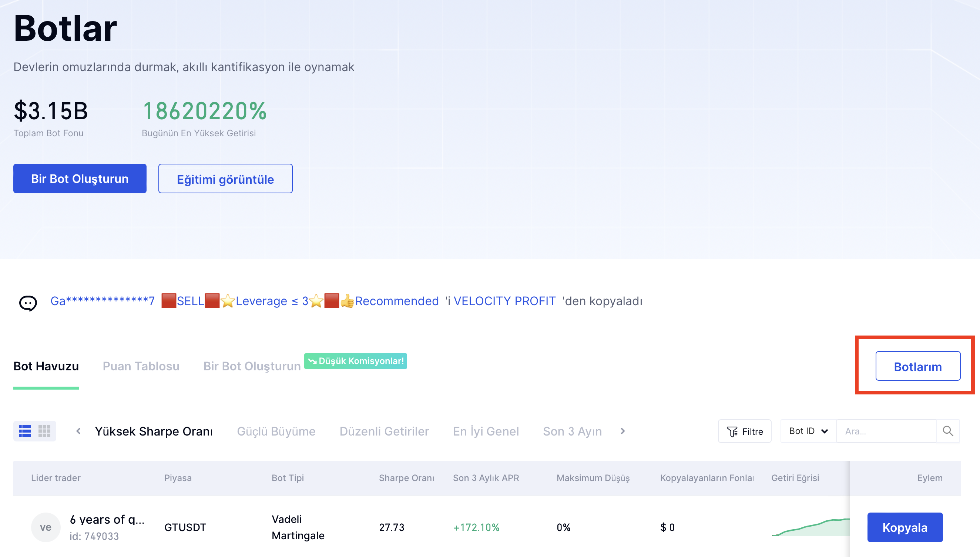Select the En İyi Genel category

click(486, 431)
